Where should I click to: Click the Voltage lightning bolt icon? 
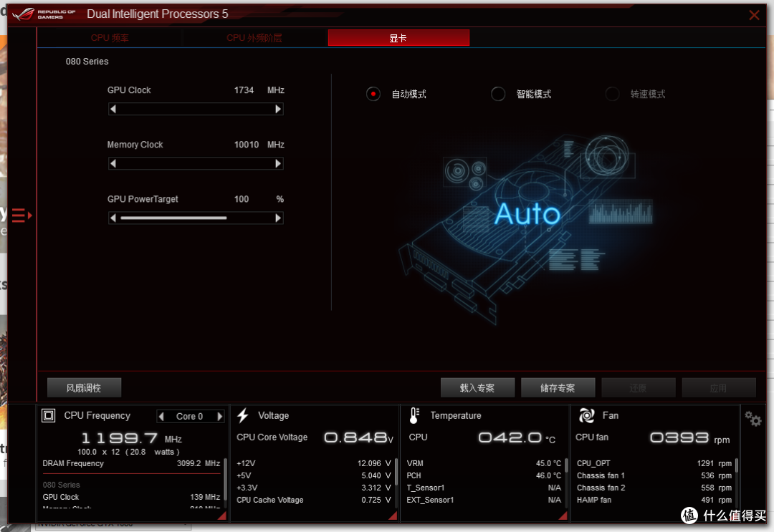point(242,415)
